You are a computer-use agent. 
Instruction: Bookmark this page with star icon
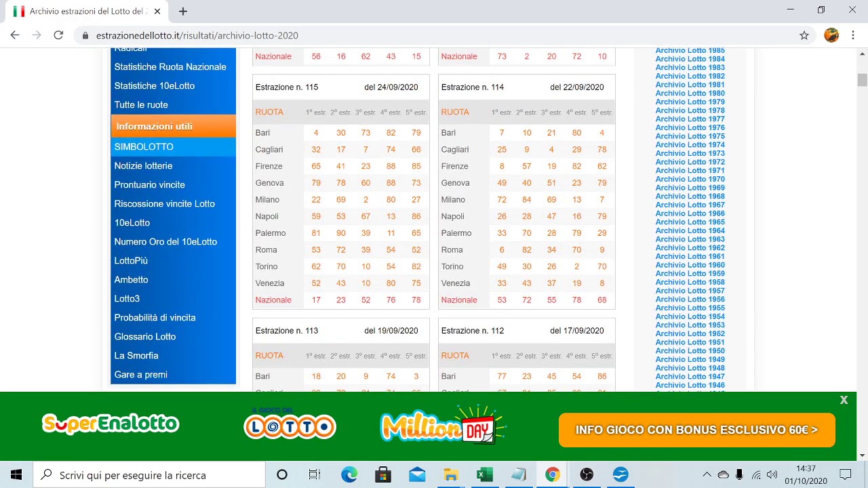[x=804, y=35]
